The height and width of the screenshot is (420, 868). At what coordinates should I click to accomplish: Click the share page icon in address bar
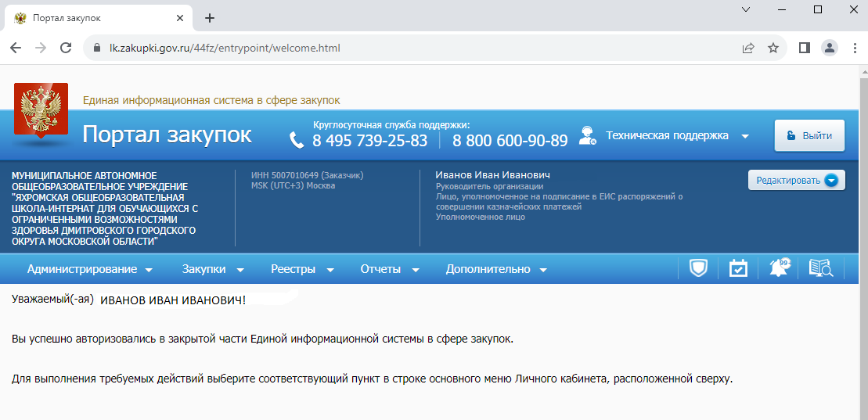click(x=748, y=48)
